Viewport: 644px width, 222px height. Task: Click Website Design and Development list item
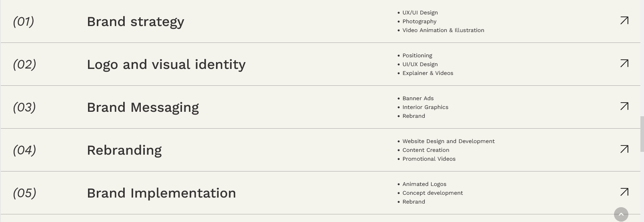coord(448,141)
